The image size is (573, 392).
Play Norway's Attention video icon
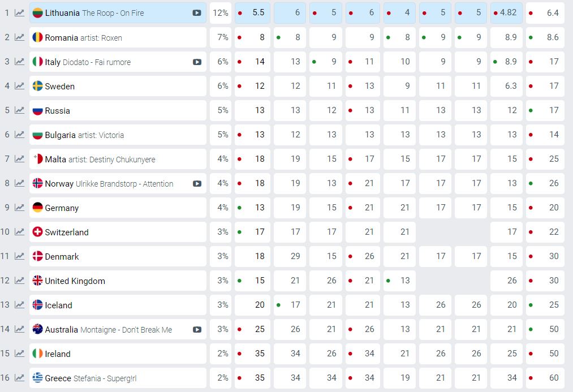click(x=197, y=183)
